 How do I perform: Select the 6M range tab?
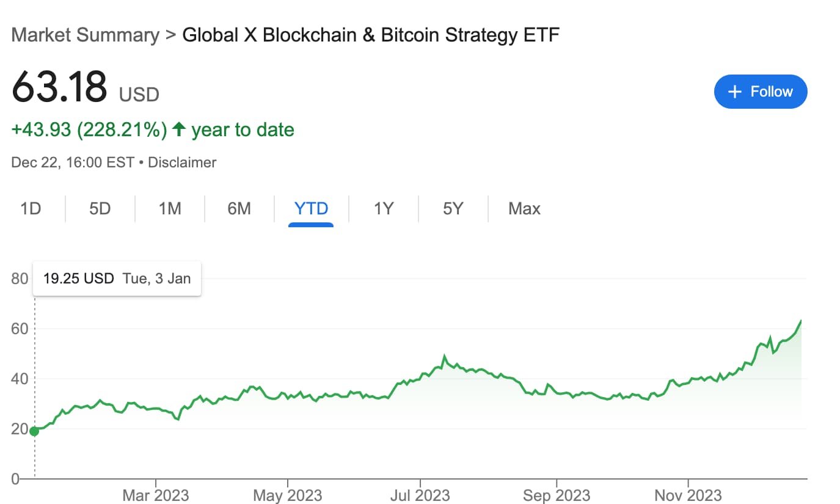[x=239, y=209]
